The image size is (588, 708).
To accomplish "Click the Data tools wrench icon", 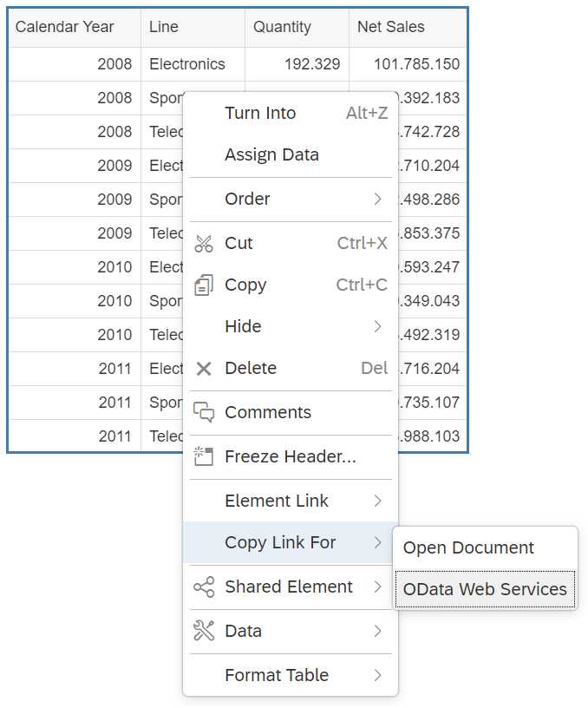I will coord(204,631).
